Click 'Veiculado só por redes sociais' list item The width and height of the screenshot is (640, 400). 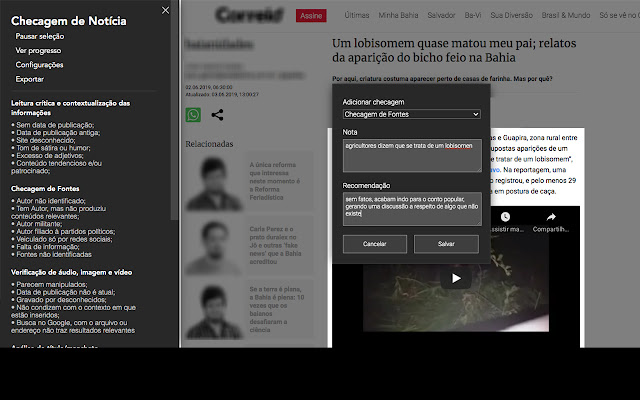click(x=62, y=239)
